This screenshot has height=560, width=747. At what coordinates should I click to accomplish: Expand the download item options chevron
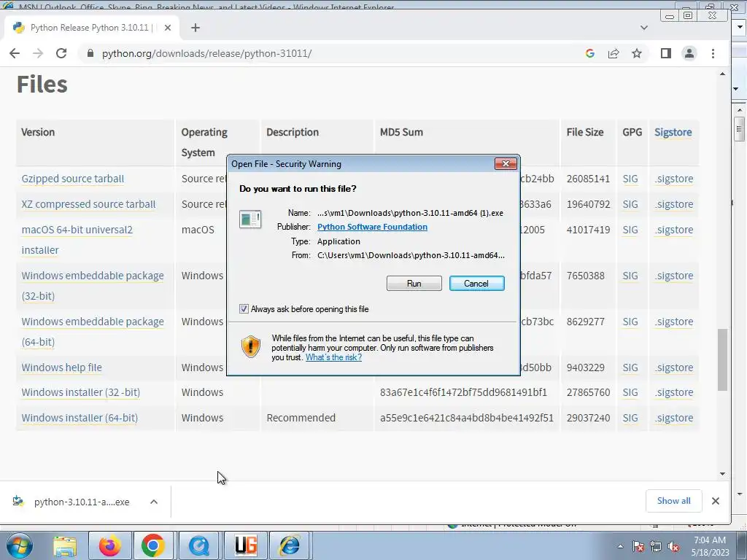click(x=154, y=502)
